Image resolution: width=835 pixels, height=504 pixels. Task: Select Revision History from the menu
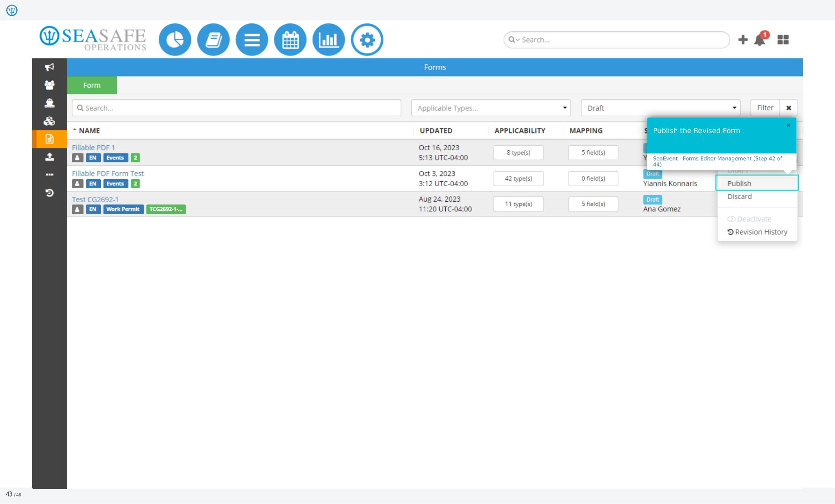pos(757,232)
